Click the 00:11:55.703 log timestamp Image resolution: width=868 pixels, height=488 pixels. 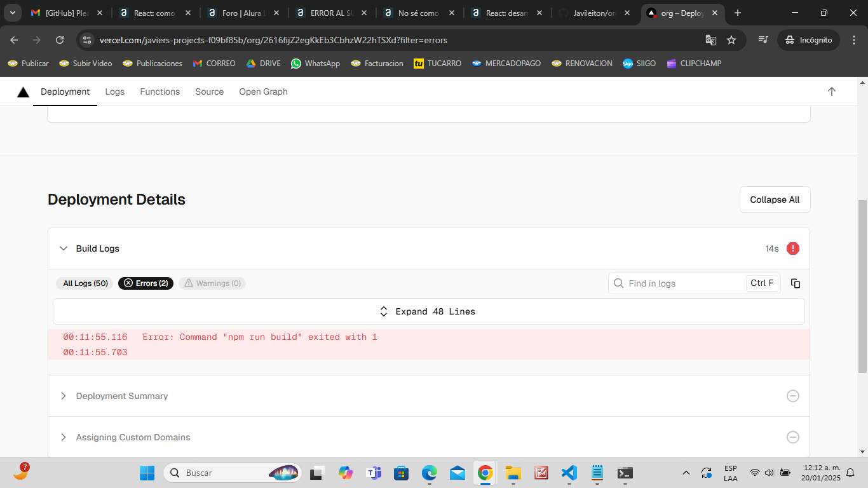coord(95,352)
